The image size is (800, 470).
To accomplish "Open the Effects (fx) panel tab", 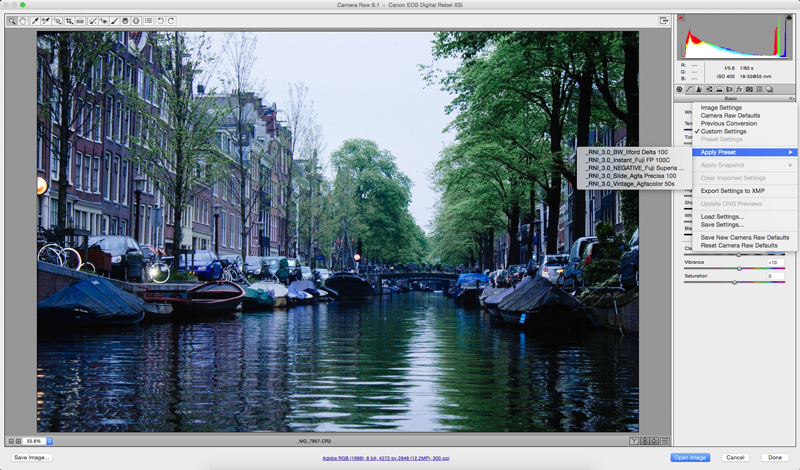I will coord(739,89).
